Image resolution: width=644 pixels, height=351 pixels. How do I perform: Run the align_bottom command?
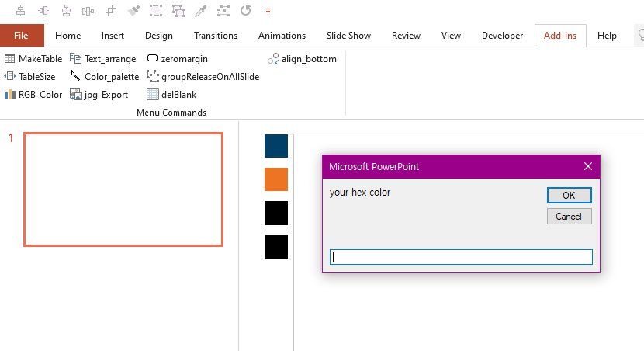(x=302, y=59)
